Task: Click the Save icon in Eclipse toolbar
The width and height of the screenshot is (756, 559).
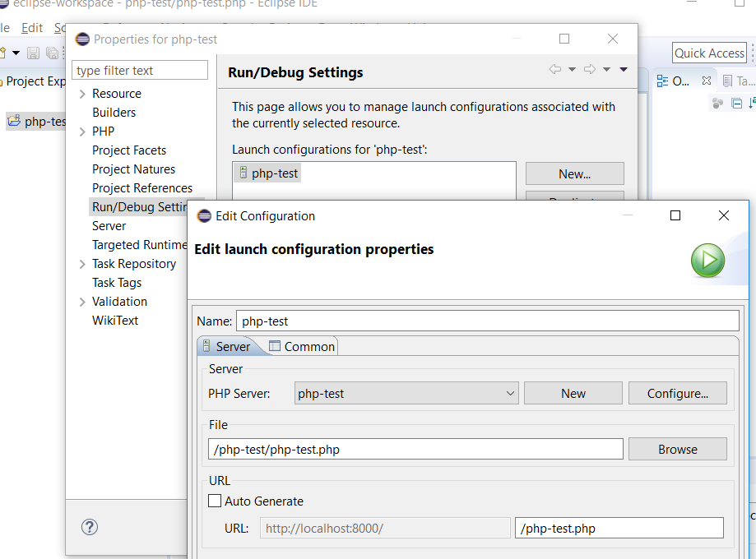Action: (x=33, y=53)
